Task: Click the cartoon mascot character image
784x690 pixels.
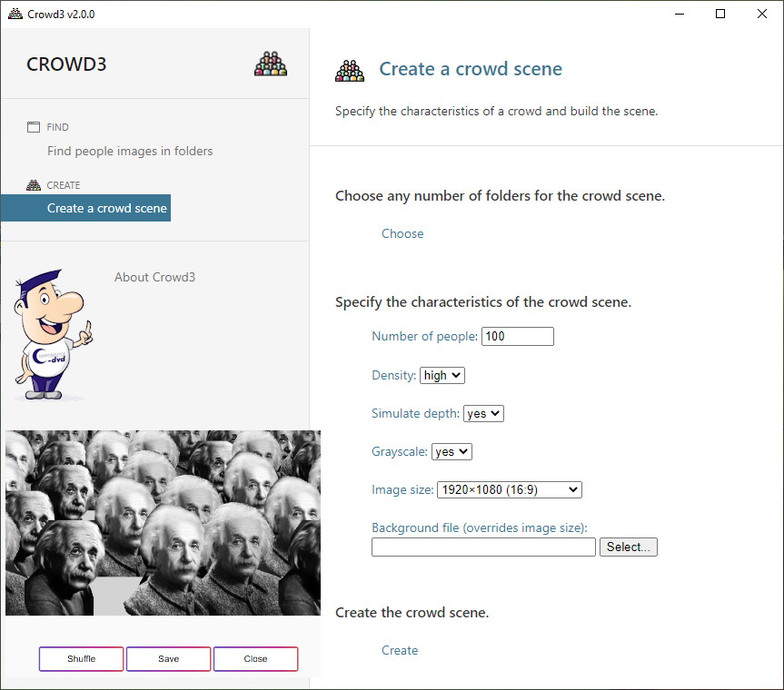Action: pyautogui.click(x=52, y=334)
